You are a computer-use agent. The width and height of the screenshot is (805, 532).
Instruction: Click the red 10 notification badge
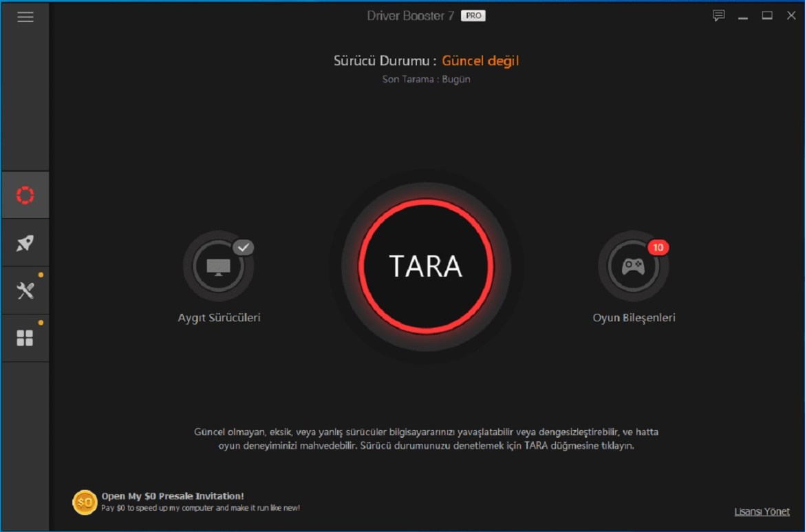point(658,248)
